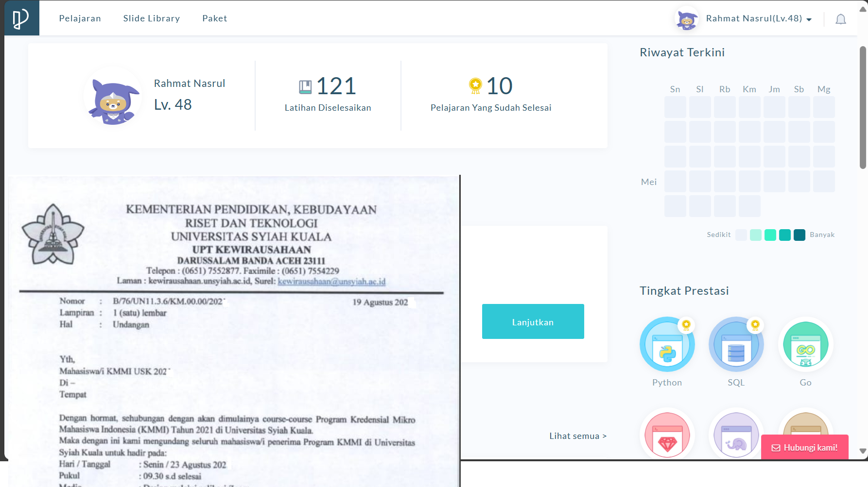Open the Go achievement badge
The height and width of the screenshot is (487, 868).
pos(806,344)
